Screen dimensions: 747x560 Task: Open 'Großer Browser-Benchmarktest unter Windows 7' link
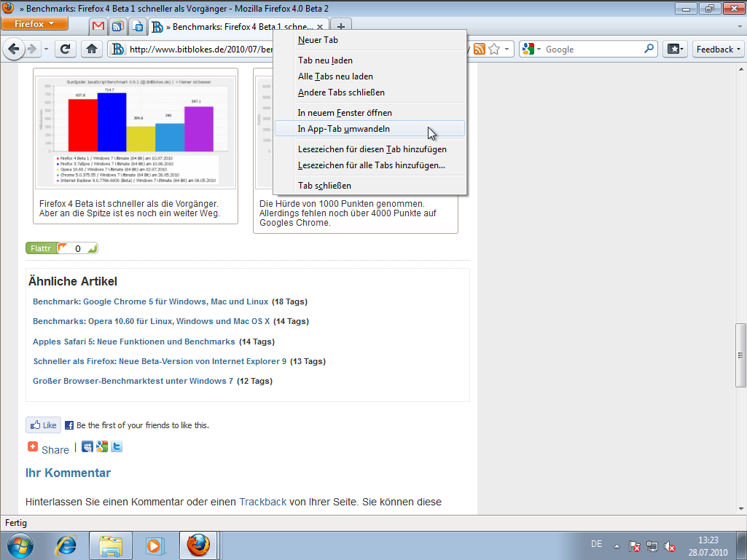pos(133,381)
